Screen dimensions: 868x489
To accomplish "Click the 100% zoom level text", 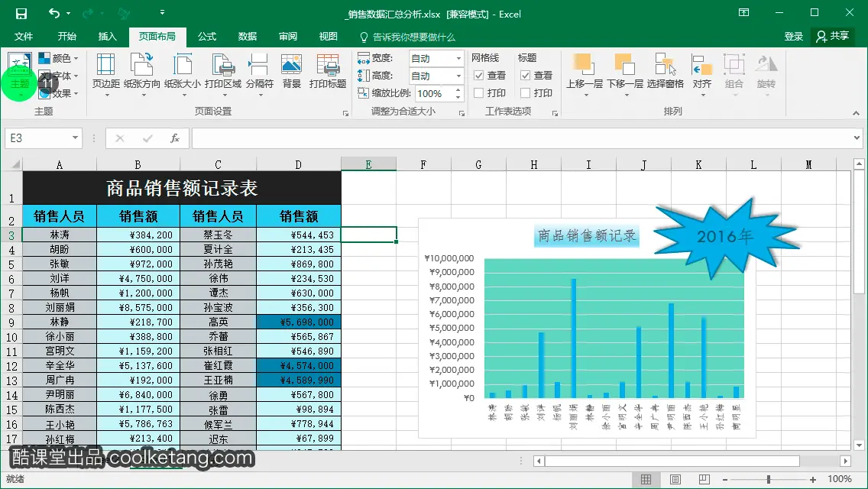I will [x=839, y=479].
